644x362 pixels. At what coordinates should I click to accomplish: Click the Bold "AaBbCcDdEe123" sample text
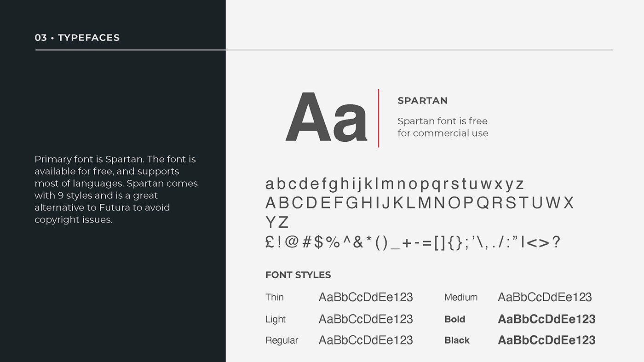point(546,319)
